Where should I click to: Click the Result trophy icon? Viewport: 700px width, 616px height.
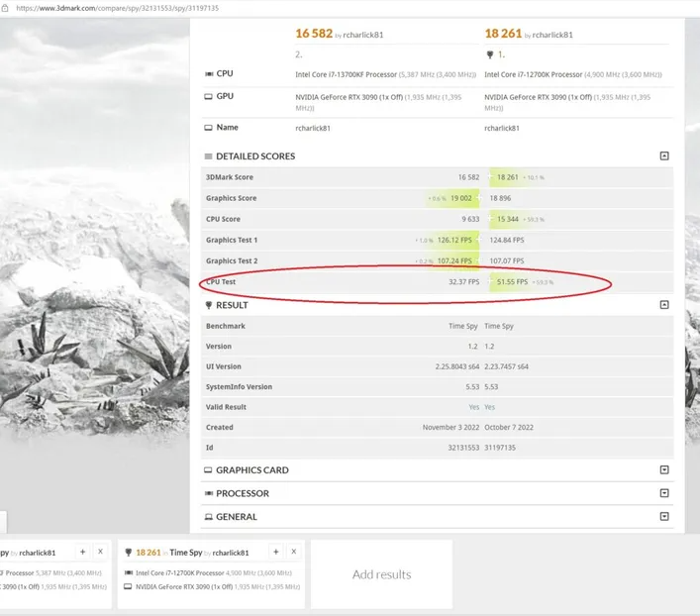208,305
